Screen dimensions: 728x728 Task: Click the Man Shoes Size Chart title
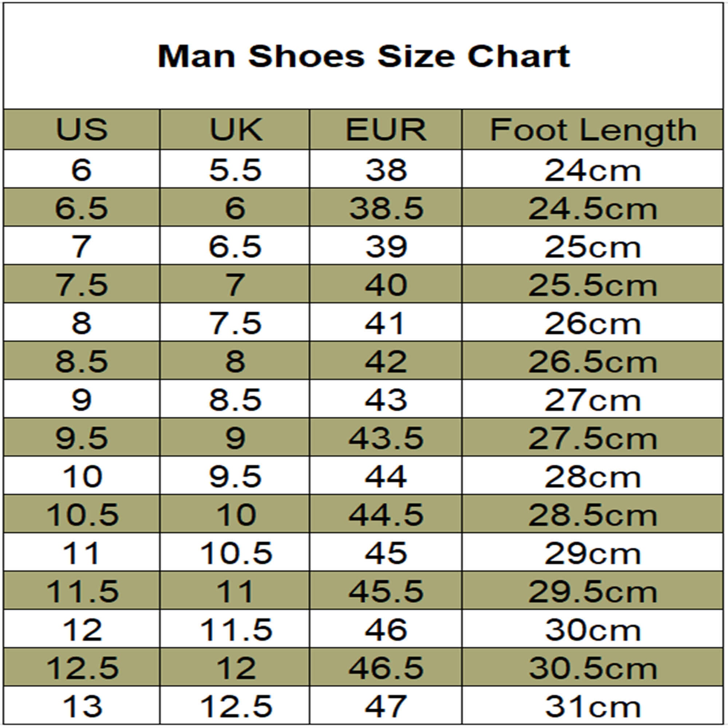click(364, 56)
